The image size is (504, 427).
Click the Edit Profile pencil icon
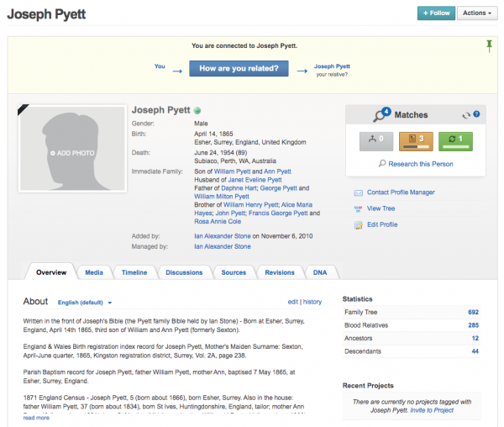pyautogui.click(x=359, y=225)
